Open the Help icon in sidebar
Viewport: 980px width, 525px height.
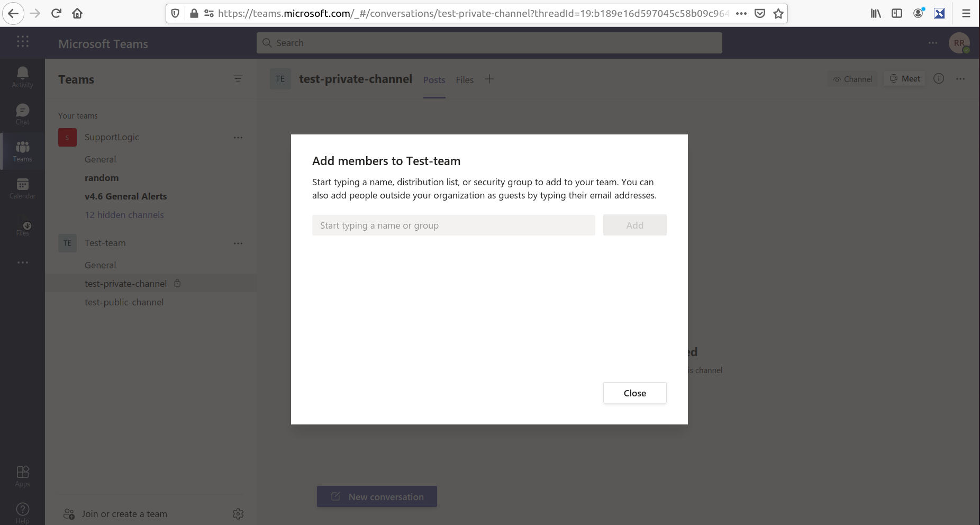[x=22, y=512]
